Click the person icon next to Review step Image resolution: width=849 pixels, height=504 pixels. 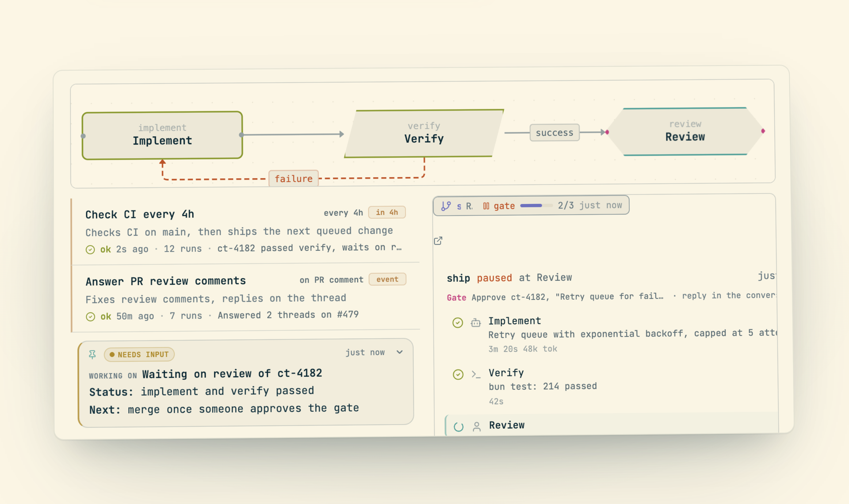(477, 427)
